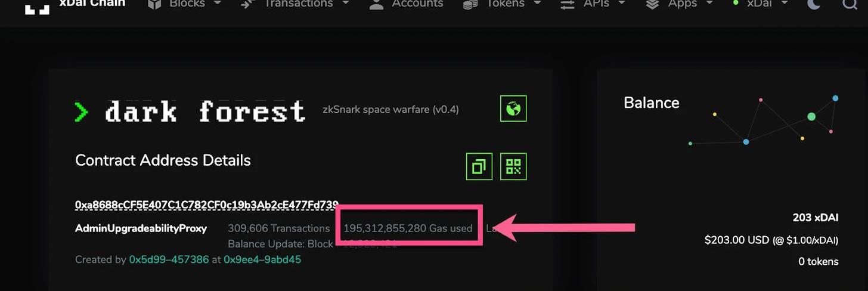Click the xDai Chain logo icon
The image size is (868, 291).
37,6
